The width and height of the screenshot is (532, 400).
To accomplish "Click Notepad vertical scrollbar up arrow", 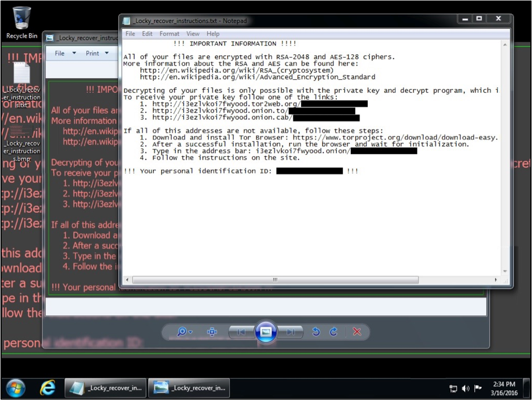I will coord(505,45).
